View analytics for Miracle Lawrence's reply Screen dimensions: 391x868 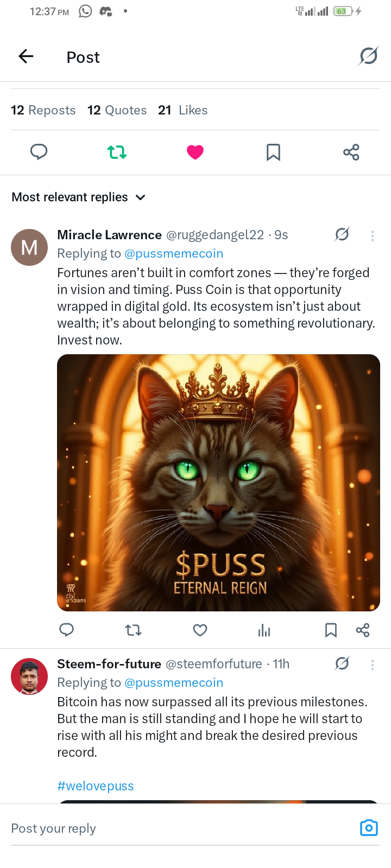click(264, 630)
